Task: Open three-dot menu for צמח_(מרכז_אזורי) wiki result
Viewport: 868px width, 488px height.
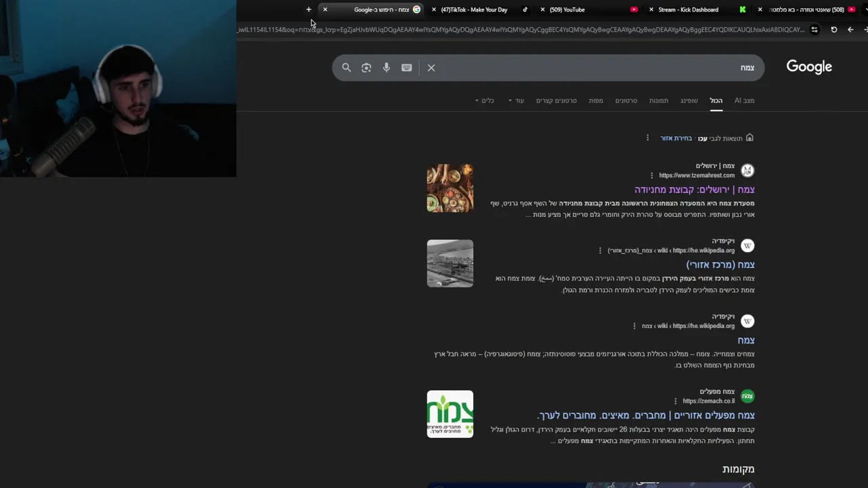Action: pyautogui.click(x=600, y=251)
